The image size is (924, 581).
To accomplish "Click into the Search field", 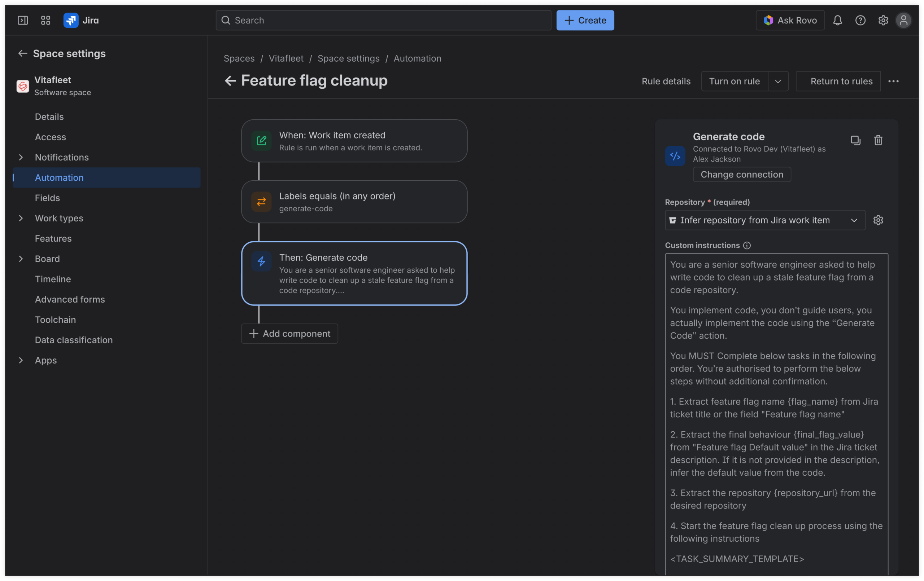I will point(384,20).
